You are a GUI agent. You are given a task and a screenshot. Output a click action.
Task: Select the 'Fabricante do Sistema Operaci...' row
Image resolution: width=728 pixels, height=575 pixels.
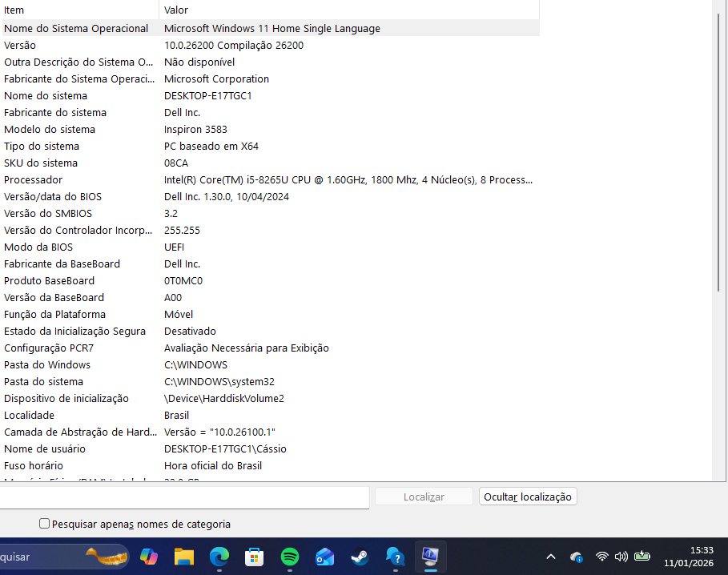click(x=271, y=78)
